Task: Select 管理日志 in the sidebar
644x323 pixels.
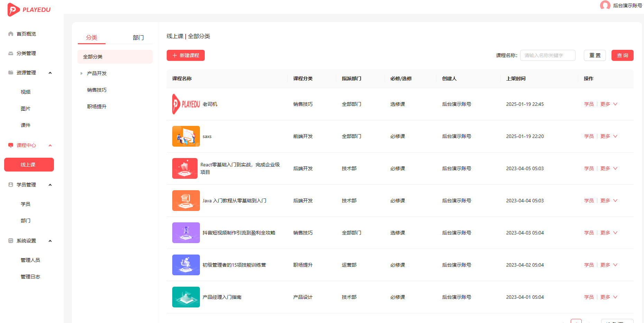Action: point(30,276)
